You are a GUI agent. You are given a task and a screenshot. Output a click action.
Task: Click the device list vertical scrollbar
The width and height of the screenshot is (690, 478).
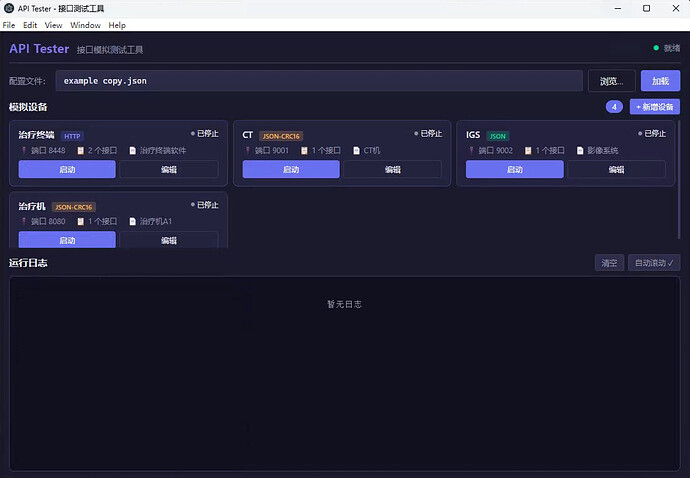[x=680, y=179]
